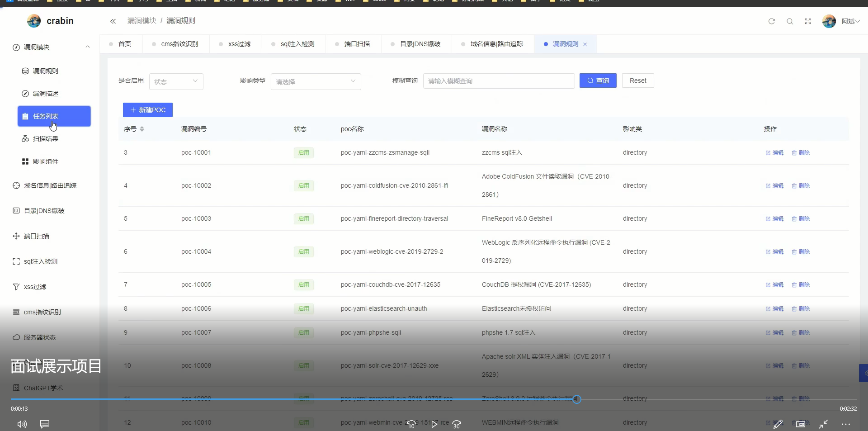Switch to the 域名信息|路由追踪 tab
Screen dimensions: 868x431
[492, 44]
